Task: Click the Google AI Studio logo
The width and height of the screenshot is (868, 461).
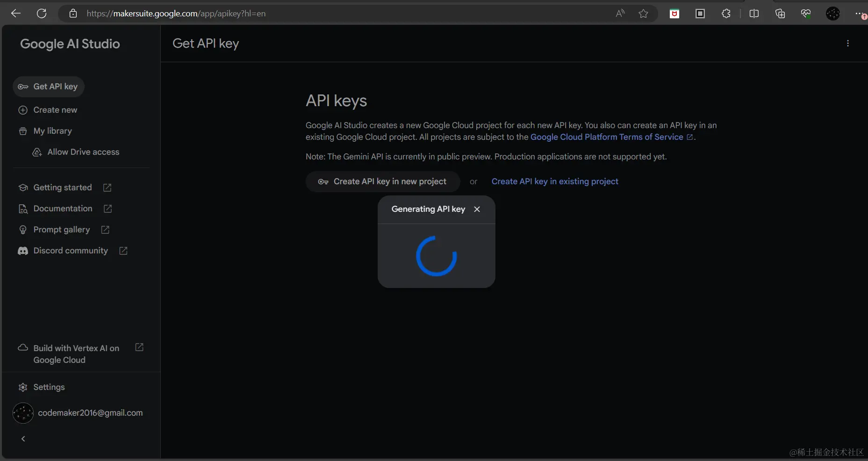Action: 70,44
